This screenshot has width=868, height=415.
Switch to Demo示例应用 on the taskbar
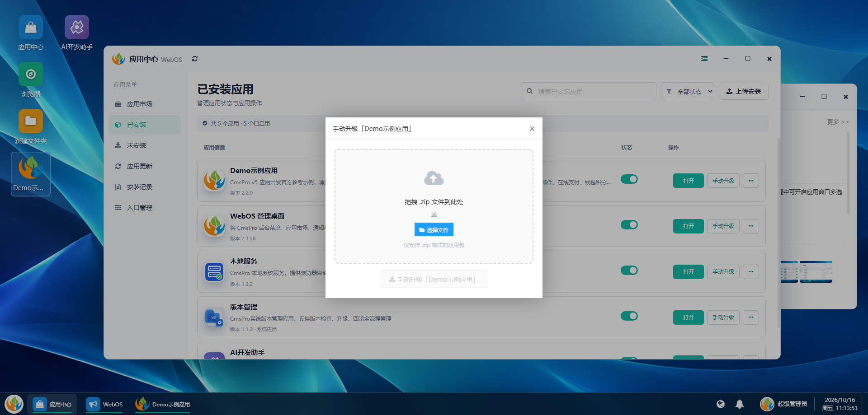163,404
